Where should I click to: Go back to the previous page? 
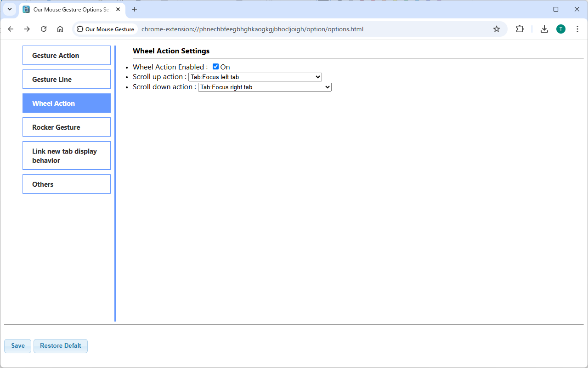11,29
